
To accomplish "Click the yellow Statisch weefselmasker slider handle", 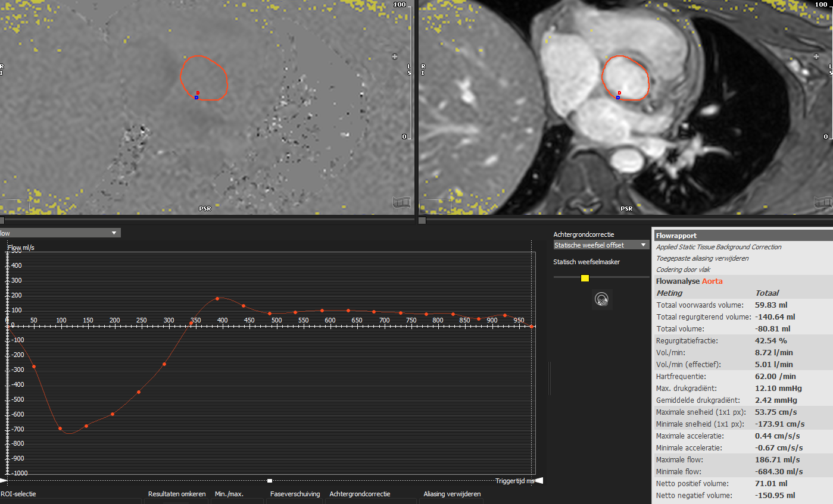I will pyautogui.click(x=585, y=278).
